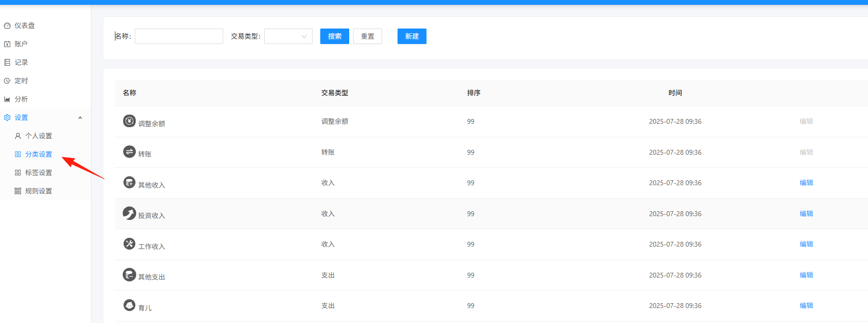
Task: Open the 仪表盘 dashboard from the sidebar
Action: [x=19, y=26]
